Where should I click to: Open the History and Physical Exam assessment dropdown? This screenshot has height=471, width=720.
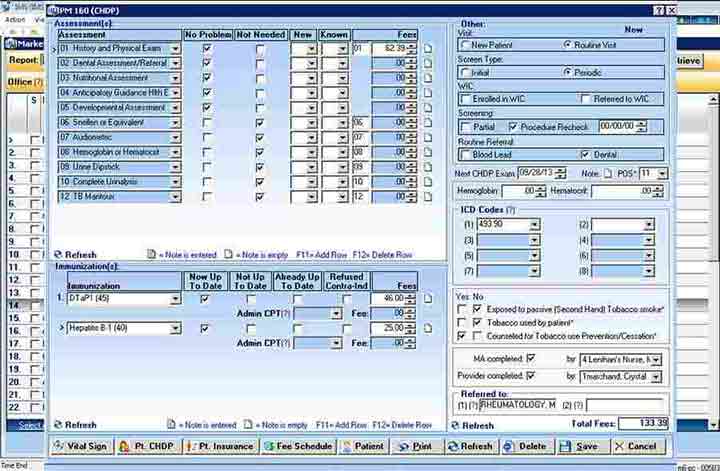pyautogui.click(x=175, y=49)
